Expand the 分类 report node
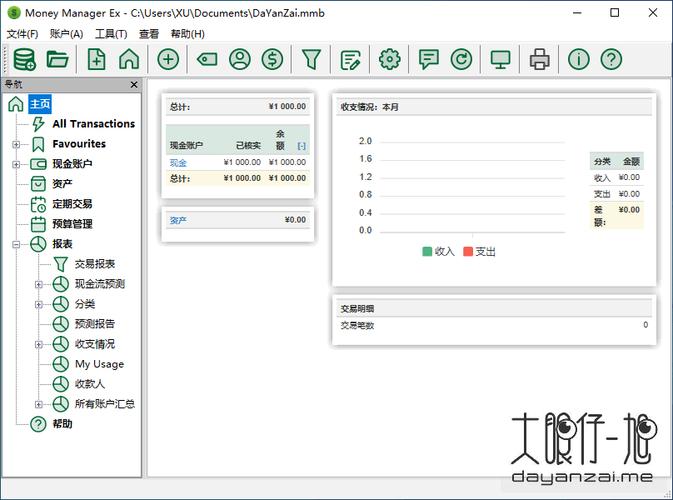The width and height of the screenshot is (673, 500). pos(39,305)
